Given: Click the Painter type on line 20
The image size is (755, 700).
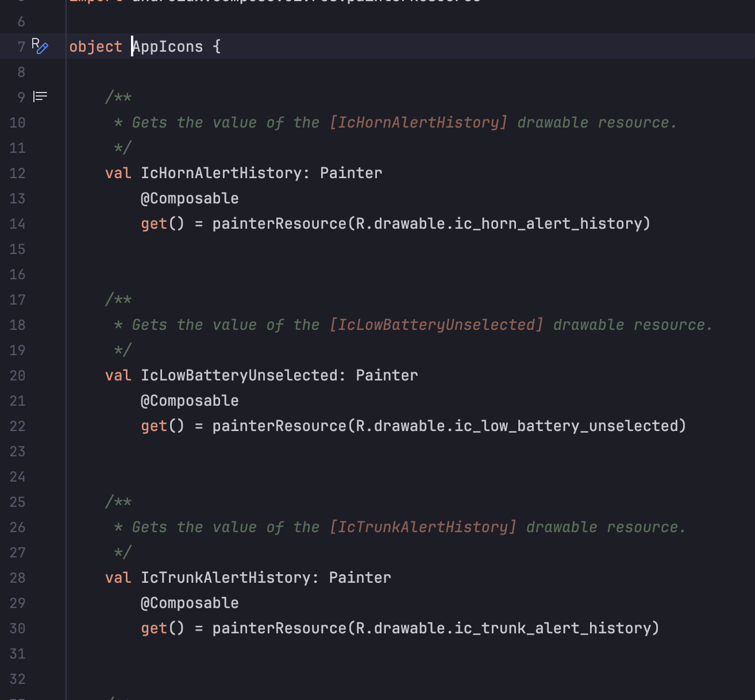Looking at the screenshot, I should pos(387,375).
